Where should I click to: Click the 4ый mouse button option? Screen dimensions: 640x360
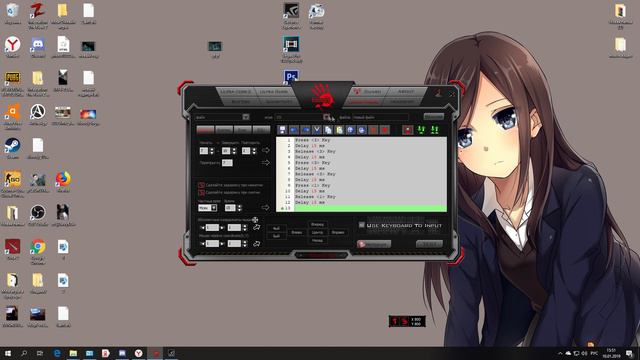pos(276,228)
